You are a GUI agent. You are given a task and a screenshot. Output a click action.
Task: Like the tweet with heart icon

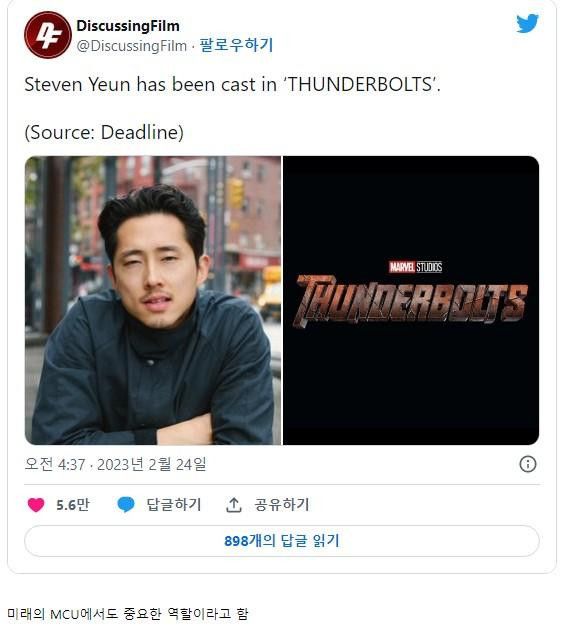coord(36,505)
